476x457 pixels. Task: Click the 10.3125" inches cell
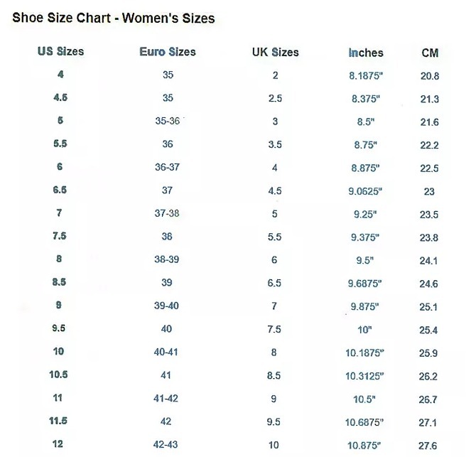coord(366,376)
